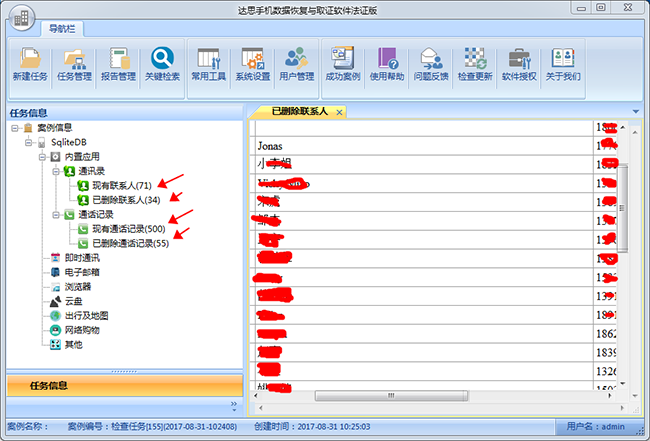Select 即时通讯 tree item
The height and width of the screenshot is (441, 650).
point(82,258)
